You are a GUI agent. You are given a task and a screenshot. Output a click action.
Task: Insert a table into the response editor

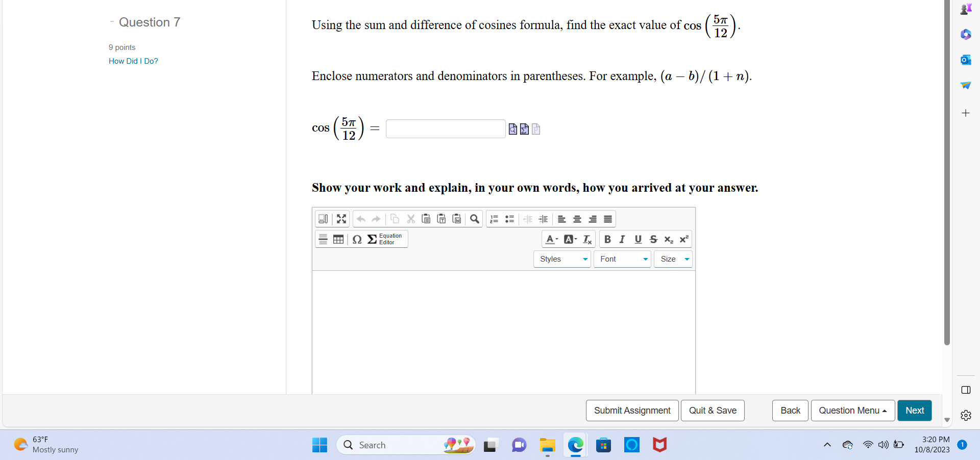[x=338, y=239]
